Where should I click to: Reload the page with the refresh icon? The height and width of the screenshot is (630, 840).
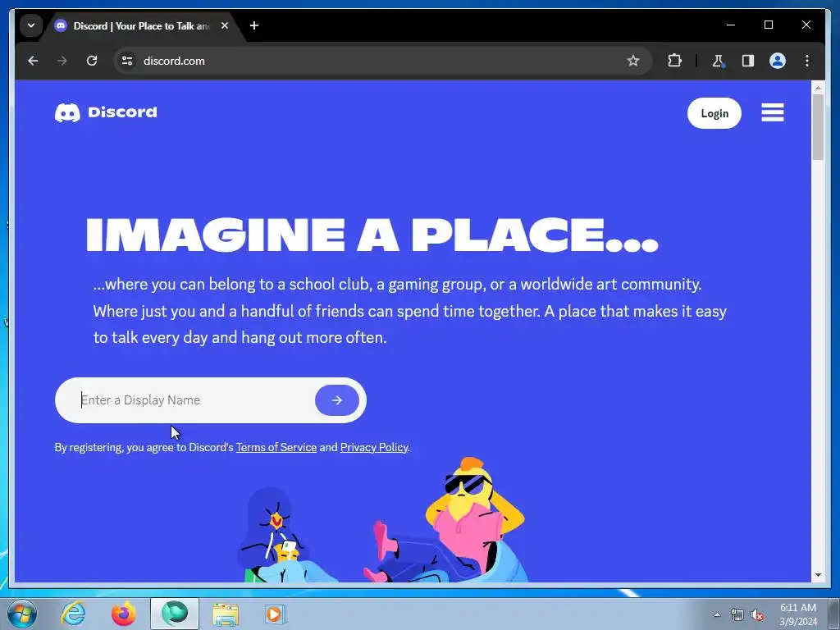pyautogui.click(x=92, y=61)
